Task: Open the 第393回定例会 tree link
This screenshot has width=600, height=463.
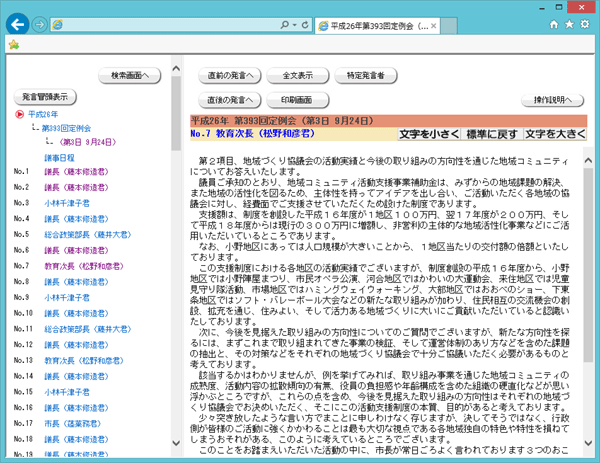Action: click(x=66, y=128)
